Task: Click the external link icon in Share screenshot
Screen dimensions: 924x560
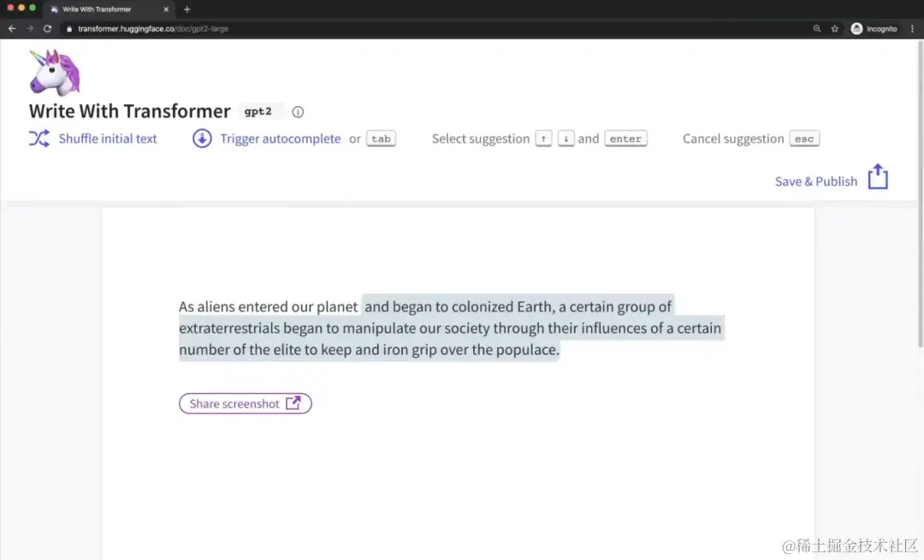Action: click(x=293, y=403)
